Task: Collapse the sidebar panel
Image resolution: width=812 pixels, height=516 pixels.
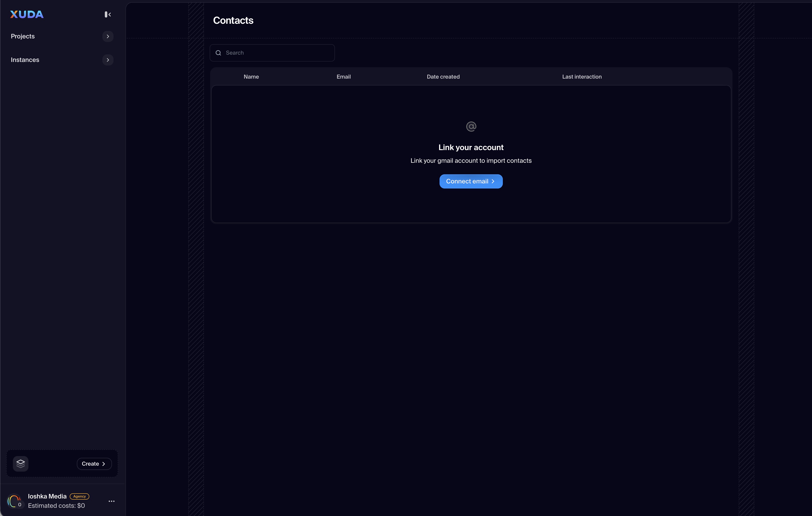Action: tap(107, 14)
